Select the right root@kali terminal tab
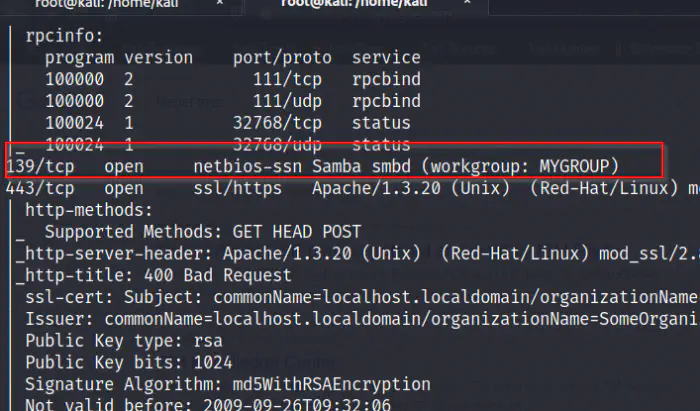The height and width of the screenshot is (411, 700). click(353, 5)
